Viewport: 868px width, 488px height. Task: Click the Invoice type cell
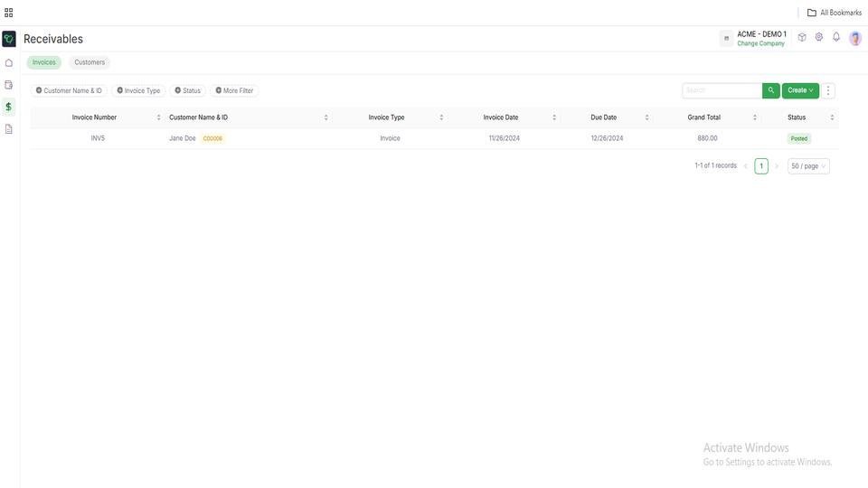(390, 138)
